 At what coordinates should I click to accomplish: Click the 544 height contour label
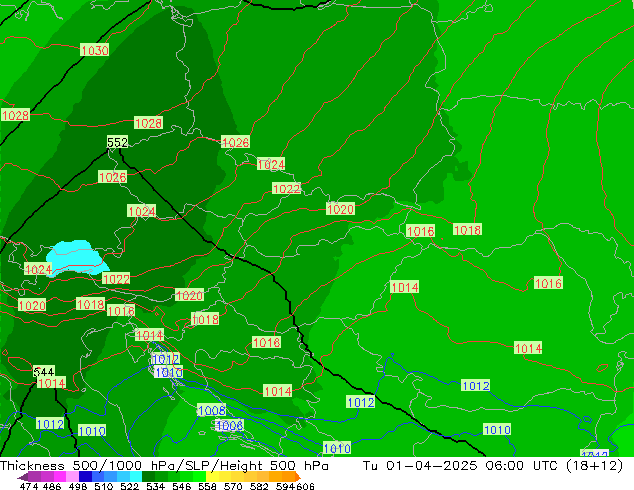[x=44, y=372]
